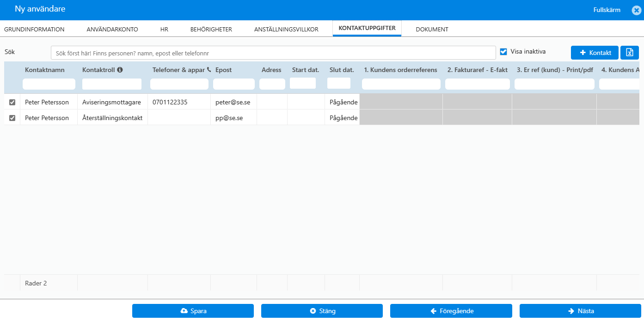This screenshot has width=644, height=321.
Task: Click the Fullskärm link
Action: point(607,10)
